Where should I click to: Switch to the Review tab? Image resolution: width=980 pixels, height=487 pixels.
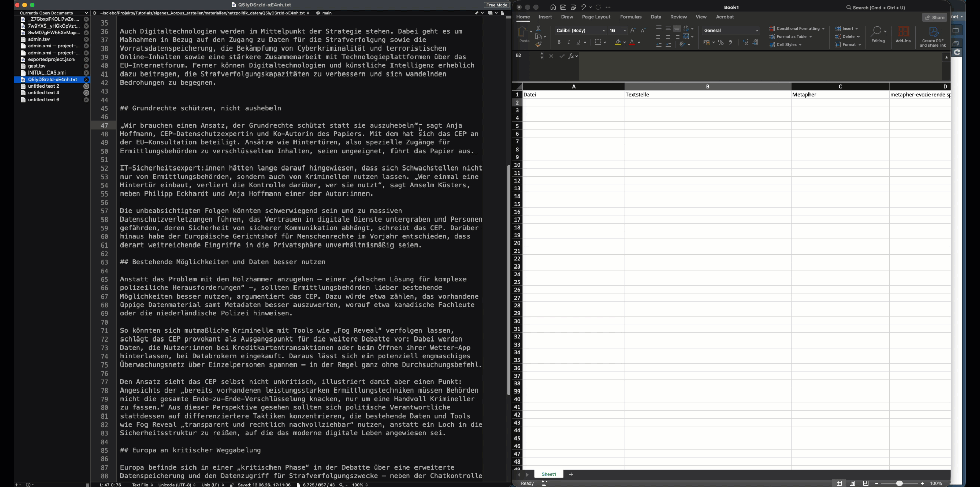coord(678,17)
